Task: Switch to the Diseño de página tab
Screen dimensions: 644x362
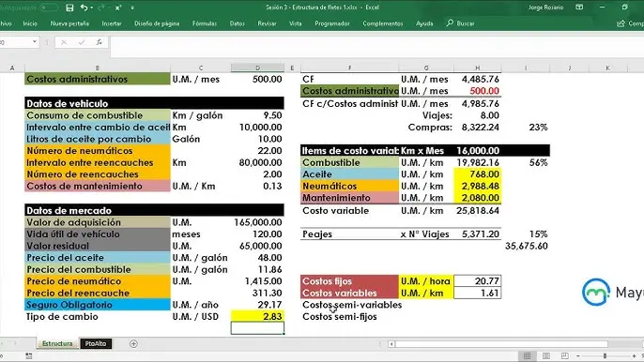Action: point(157,23)
